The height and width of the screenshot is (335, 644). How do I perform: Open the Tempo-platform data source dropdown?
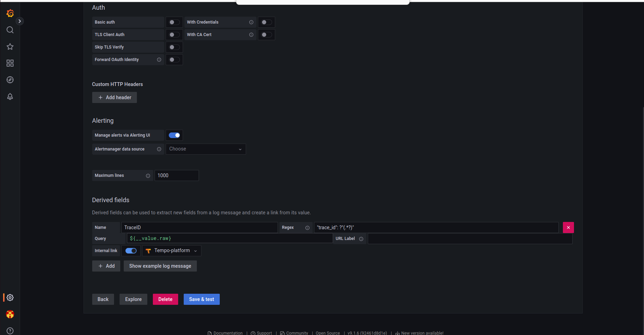point(172,251)
